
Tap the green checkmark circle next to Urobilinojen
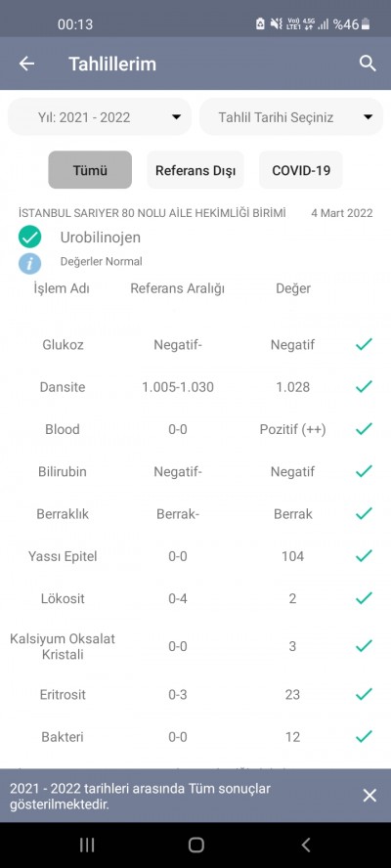tap(29, 238)
